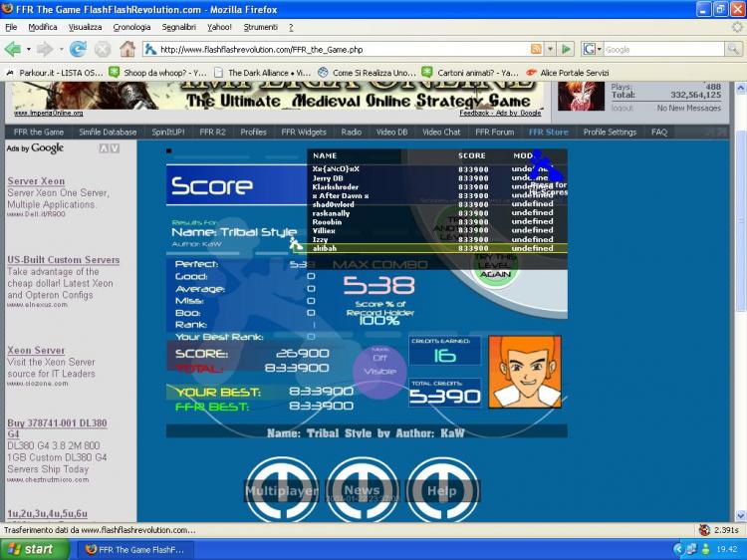Open the Segnalibri menu
This screenshot has height=560, width=747.
pos(178,27)
